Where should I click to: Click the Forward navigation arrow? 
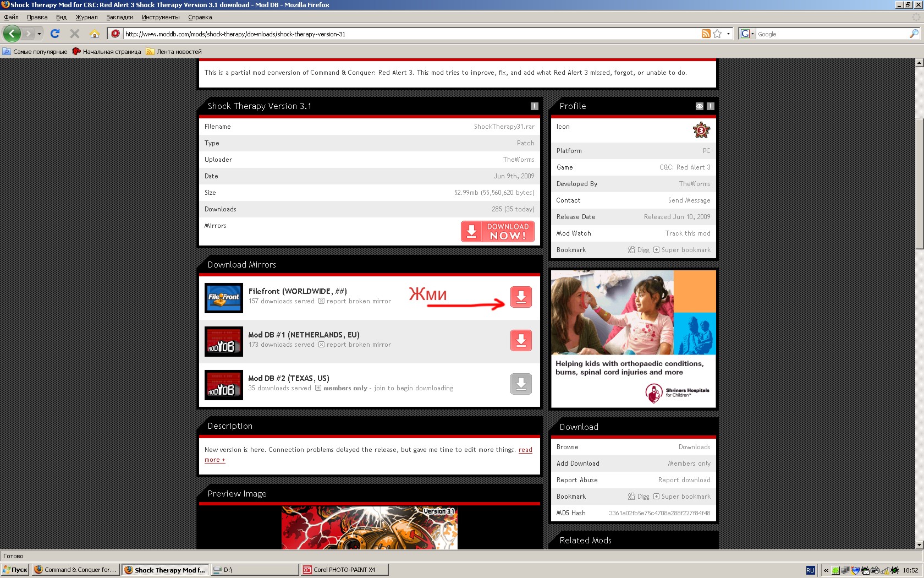click(29, 34)
